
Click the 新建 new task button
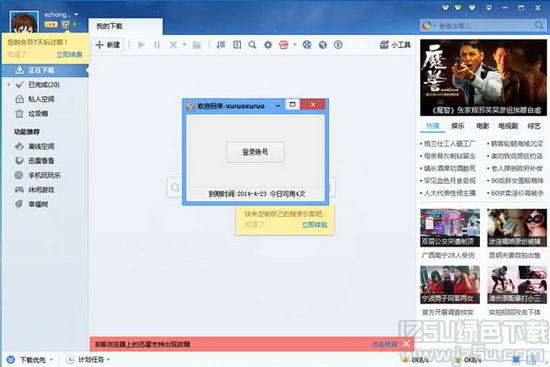[x=108, y=45]
